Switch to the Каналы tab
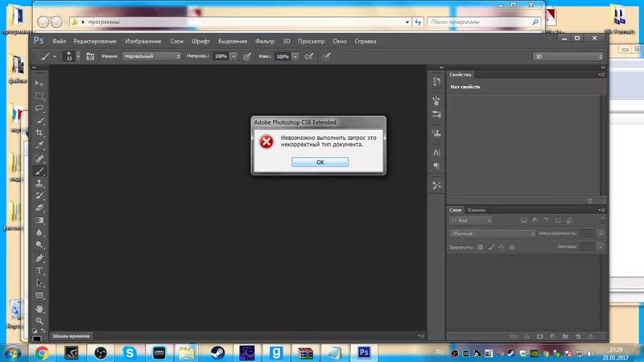644x362 pixels. tap(477, 210)
